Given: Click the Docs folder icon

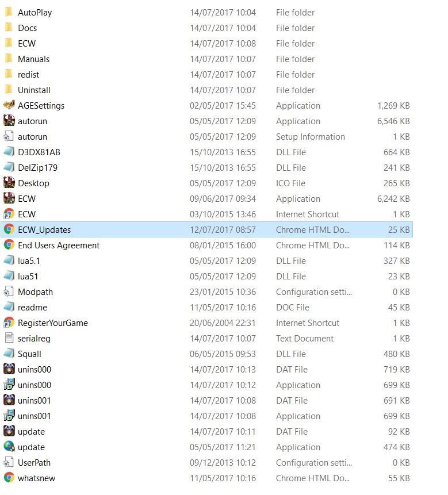Looking at the screenshot, I should click(9, 28).
